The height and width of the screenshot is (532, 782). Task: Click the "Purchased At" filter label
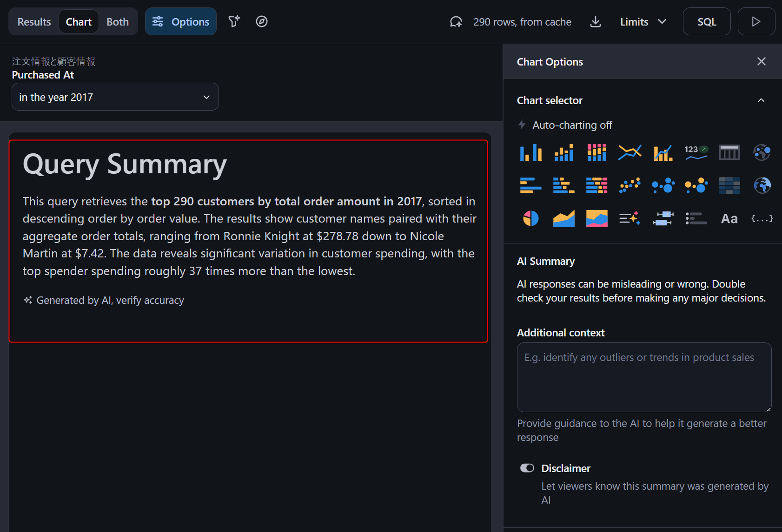(x=43, y=75)
